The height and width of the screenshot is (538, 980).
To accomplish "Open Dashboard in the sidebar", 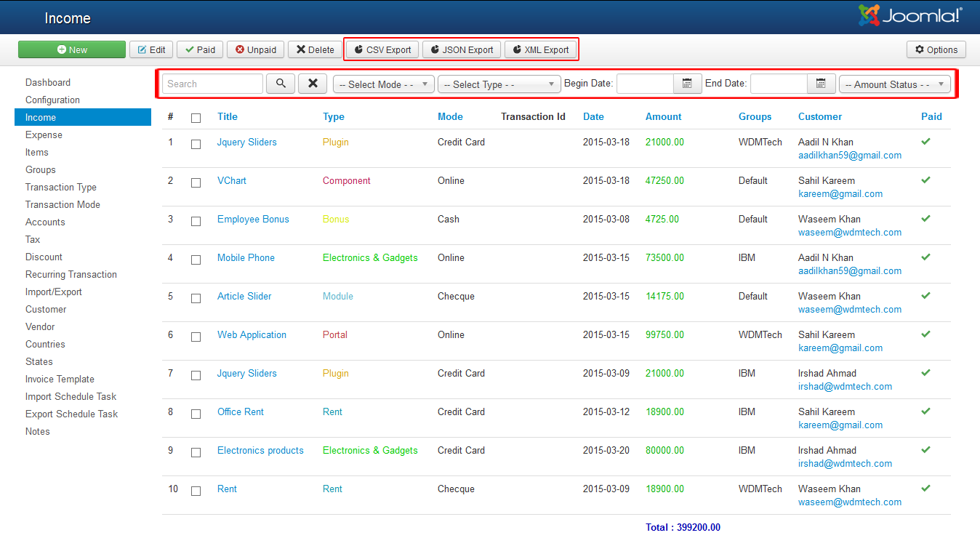I will coord(48,82).
